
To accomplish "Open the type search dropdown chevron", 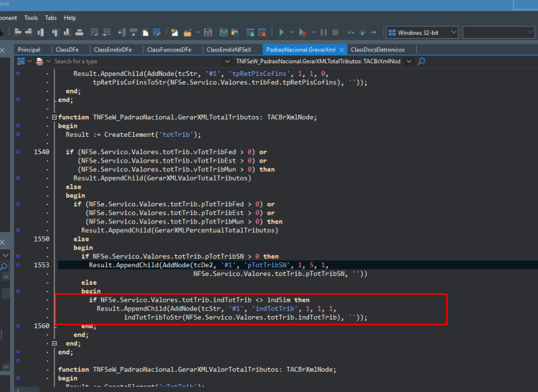I will (227, 62).
